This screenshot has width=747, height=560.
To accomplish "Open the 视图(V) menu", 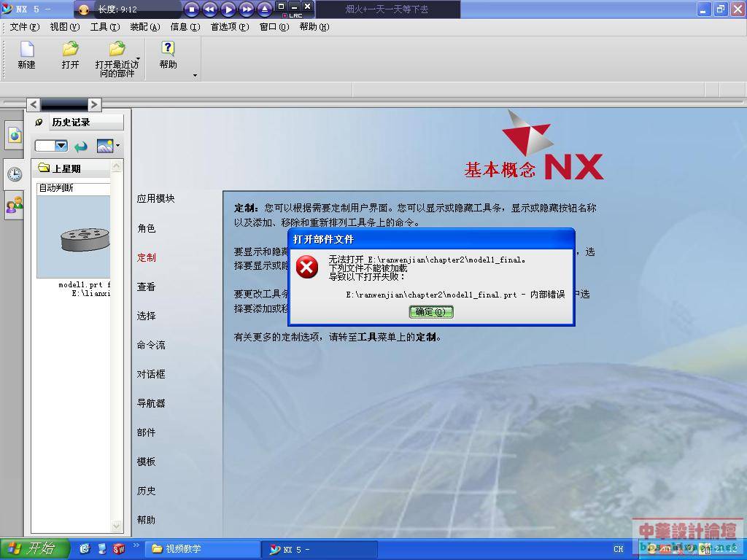I will pos(65,27).
